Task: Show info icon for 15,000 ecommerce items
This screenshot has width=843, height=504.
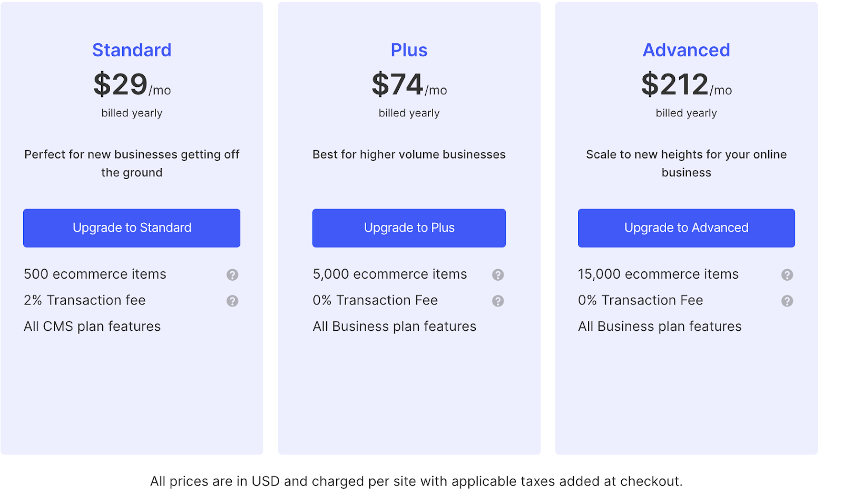Action: (787, 275)
